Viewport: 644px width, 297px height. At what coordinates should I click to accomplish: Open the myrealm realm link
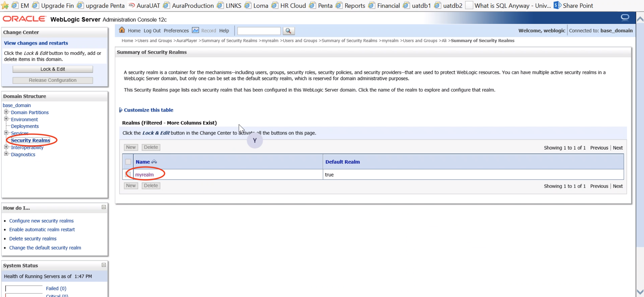pyautogui.click(x=144, y=175)
